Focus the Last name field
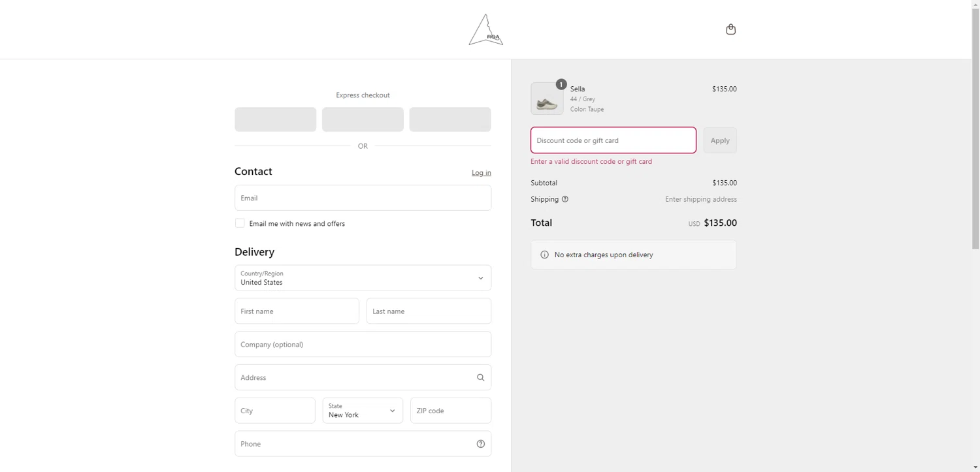 tap(429, 311)
